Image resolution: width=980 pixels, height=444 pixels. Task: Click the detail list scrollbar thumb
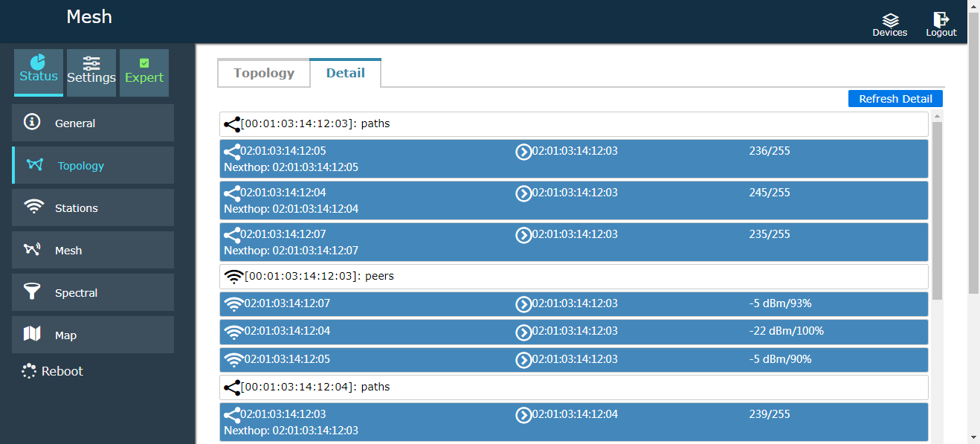[937, 208]
